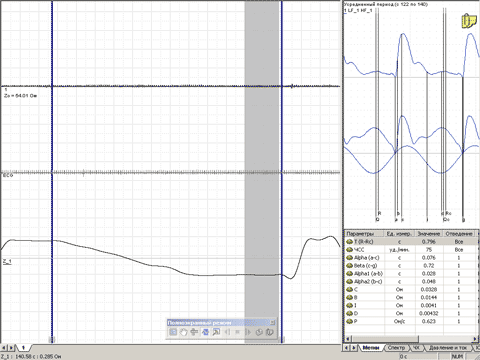
Task: Switch to the Метки tab
Action: click(371, 348)
